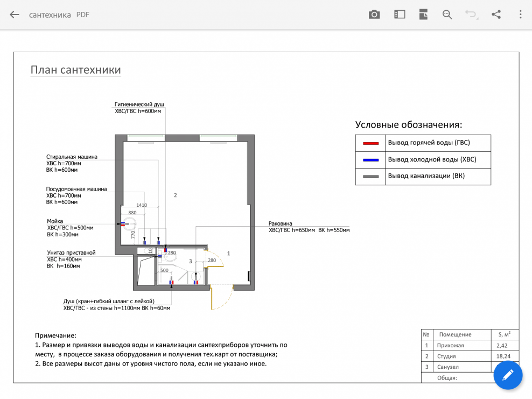Tap the blue pencil edit button
The height and width of the screenshot is (399, 532).
[x=508, y=375]
